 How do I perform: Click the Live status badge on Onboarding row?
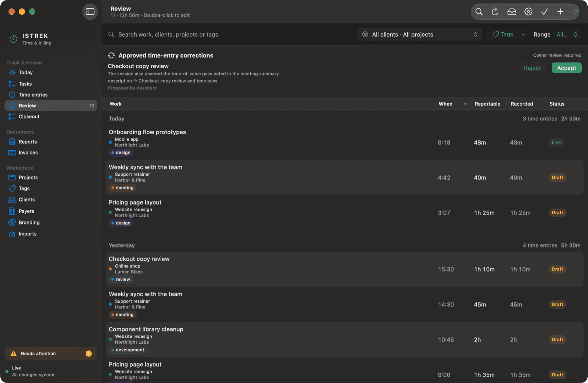pos(556,143)
